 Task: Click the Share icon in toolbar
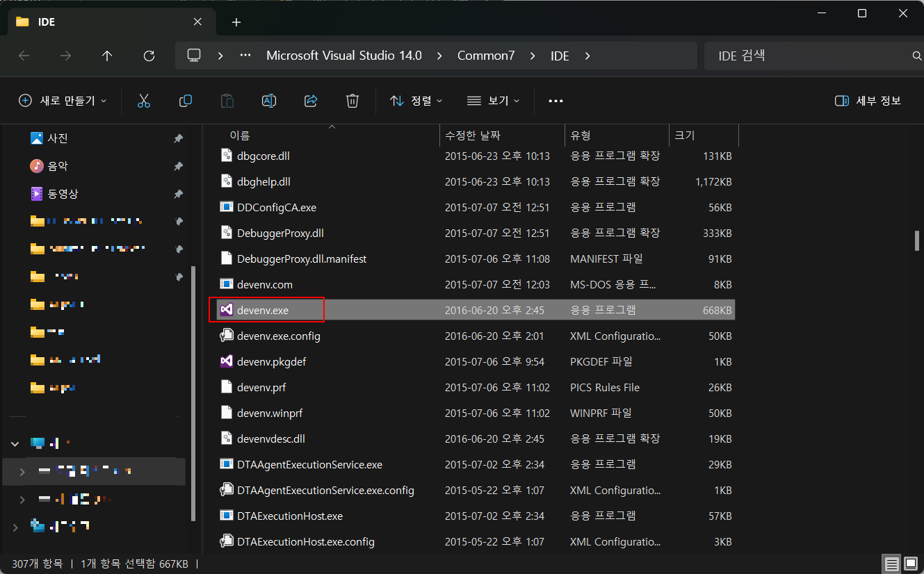pyautogui.click(x=311, y=101)
